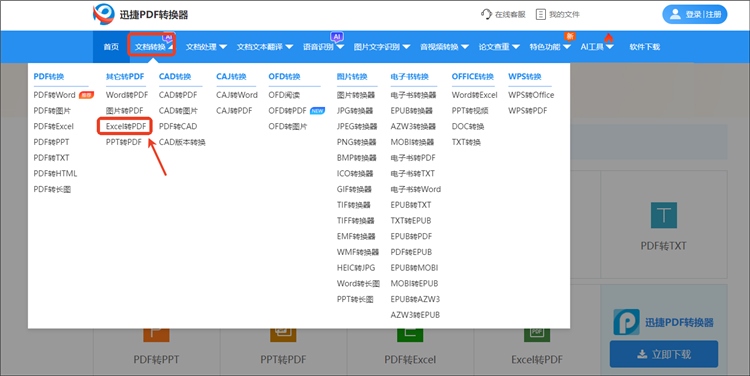Viewport: 750px width, 376px height.
Task: Expand 文档文本翻译 dropdown
Action: [265, 47]
